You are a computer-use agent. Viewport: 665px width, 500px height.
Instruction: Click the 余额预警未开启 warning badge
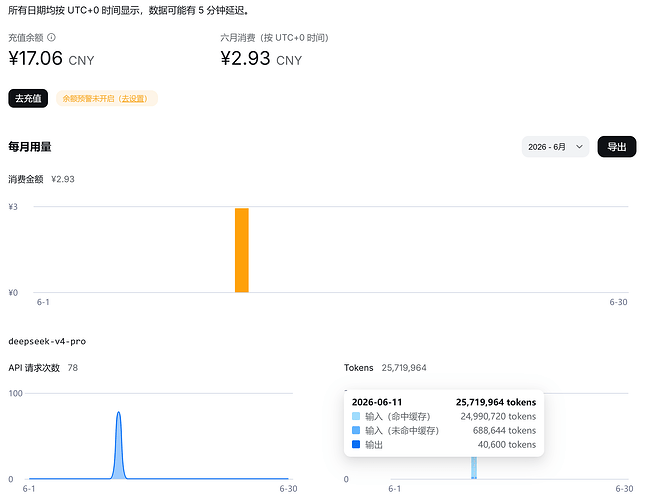107,98
